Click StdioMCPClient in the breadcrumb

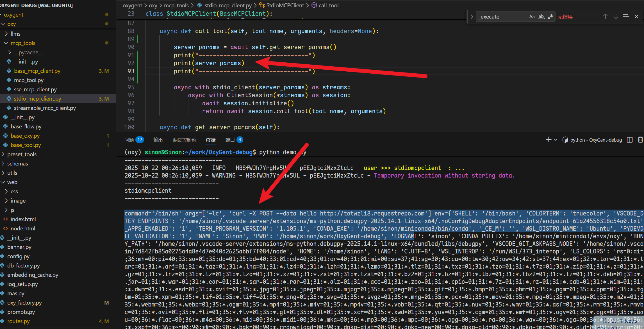click(285, 5)
